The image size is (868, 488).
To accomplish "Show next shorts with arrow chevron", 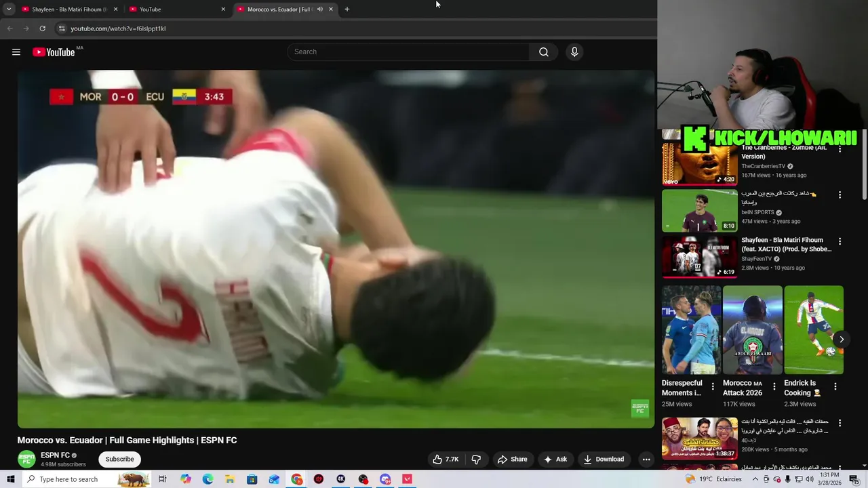I will coord(842,340).
